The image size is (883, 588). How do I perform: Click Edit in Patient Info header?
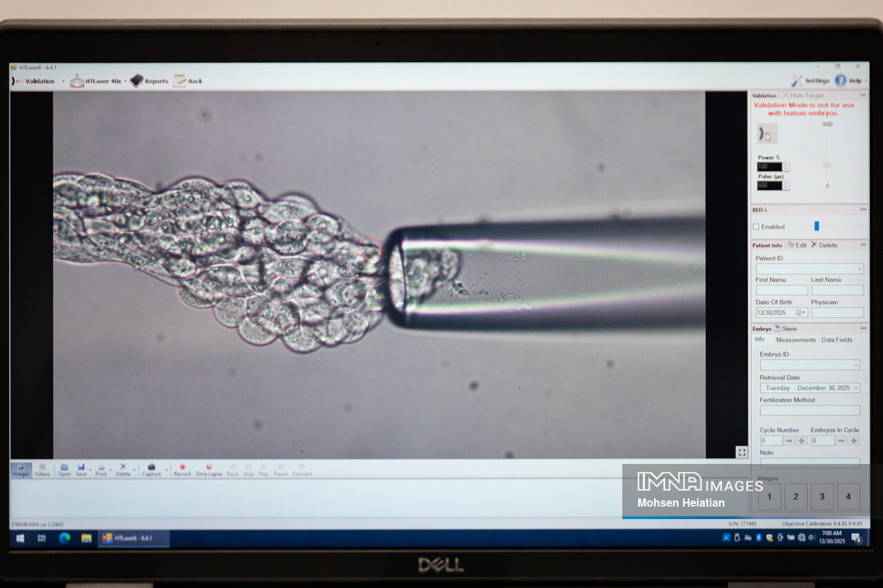(796, 245)
